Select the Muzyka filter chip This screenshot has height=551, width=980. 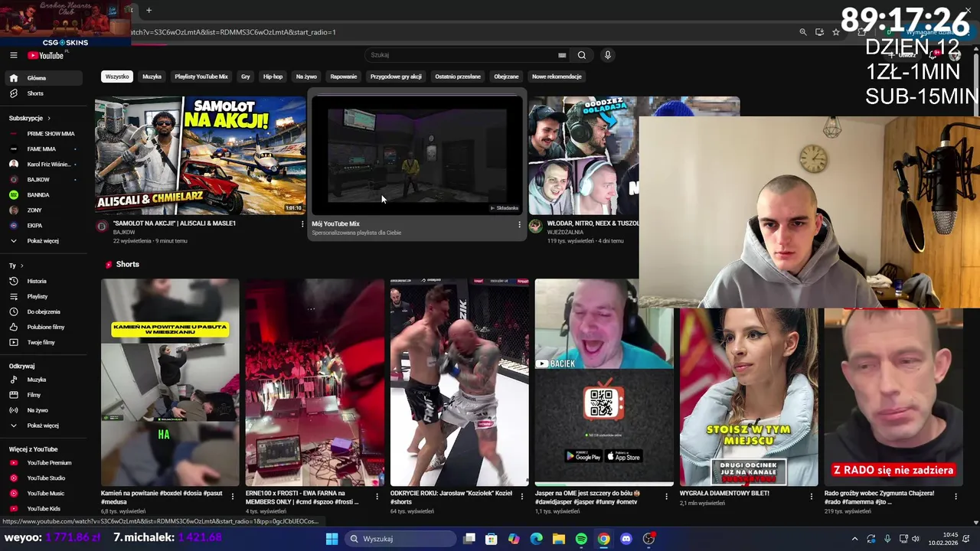click(x=152, y=77)
